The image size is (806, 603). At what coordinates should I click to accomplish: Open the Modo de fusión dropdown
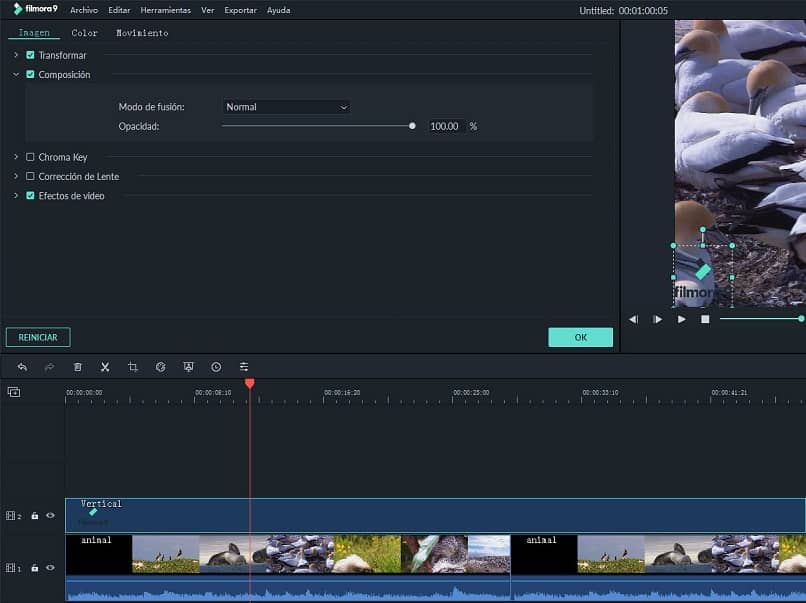(x=286, y=107)
